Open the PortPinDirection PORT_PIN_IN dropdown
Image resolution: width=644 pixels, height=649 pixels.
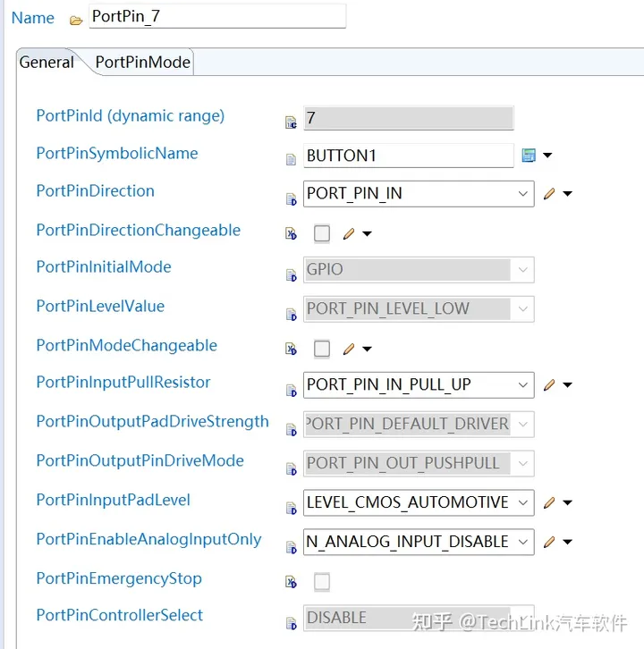(419, 194)
